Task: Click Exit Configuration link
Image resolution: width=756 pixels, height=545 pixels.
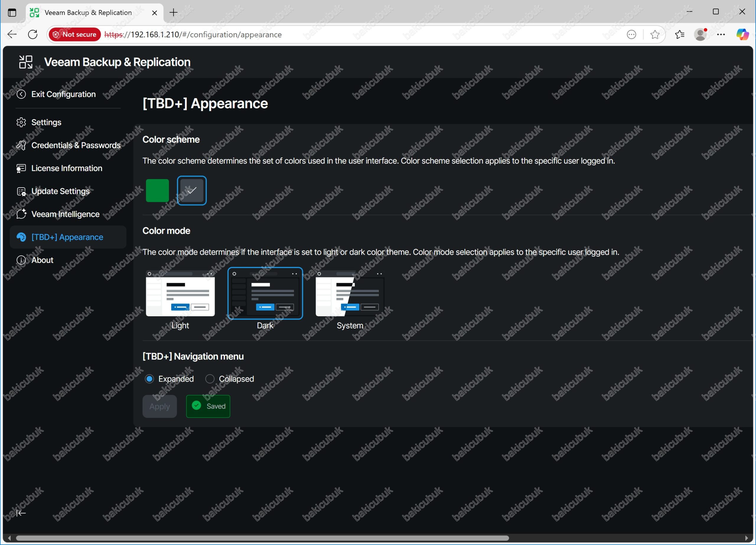Action: [63, 94]
